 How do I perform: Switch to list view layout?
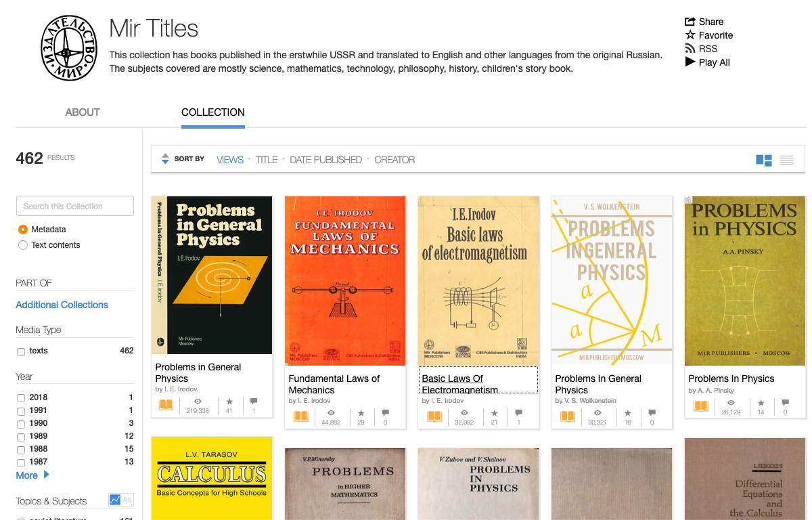pos(786,160)
